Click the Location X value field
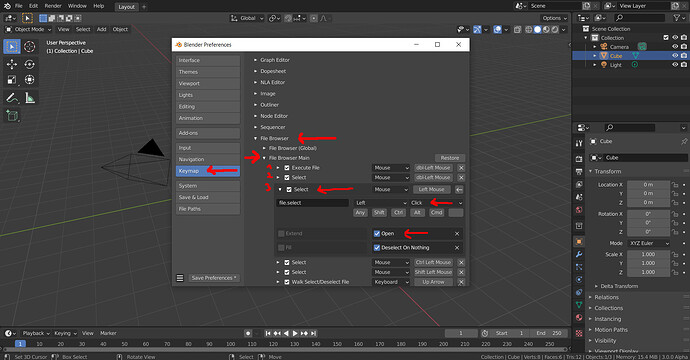The height and width of the screenshot is (360, 690). pyautogui.click(x=648, y=185)
